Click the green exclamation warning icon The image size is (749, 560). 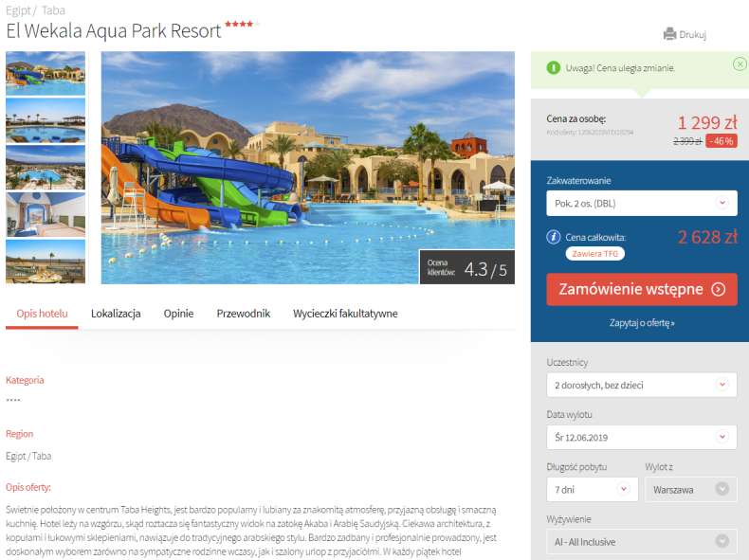pyautogui.click(x=553, y=68)
